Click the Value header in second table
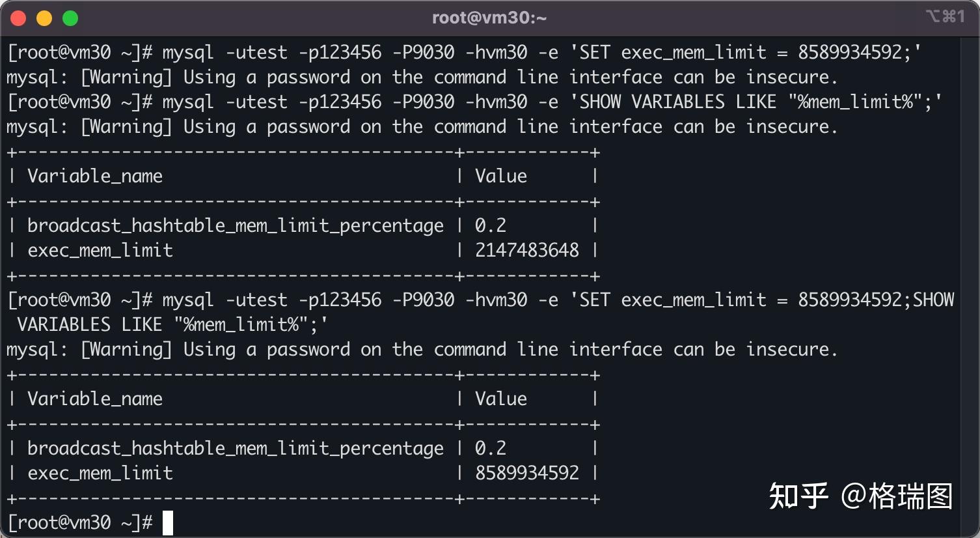 tap(501, 399)
